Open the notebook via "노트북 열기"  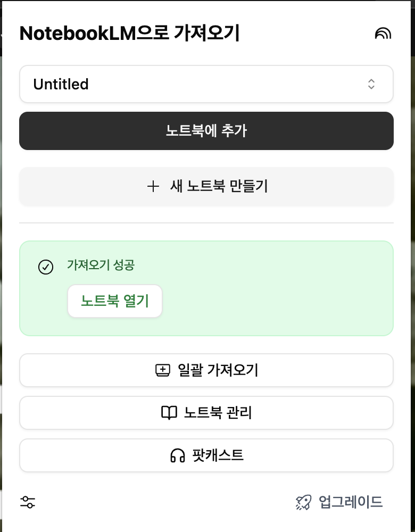coord(115,301)
